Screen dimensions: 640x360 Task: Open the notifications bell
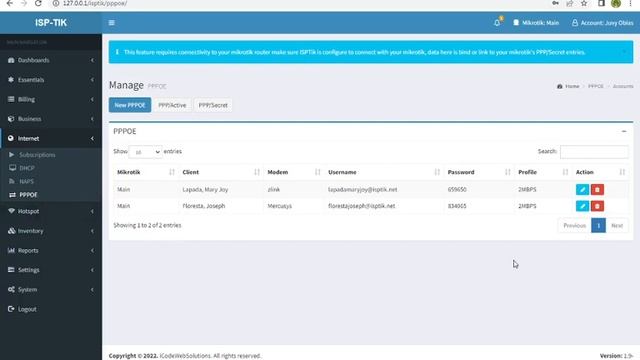tap(497, 23)
